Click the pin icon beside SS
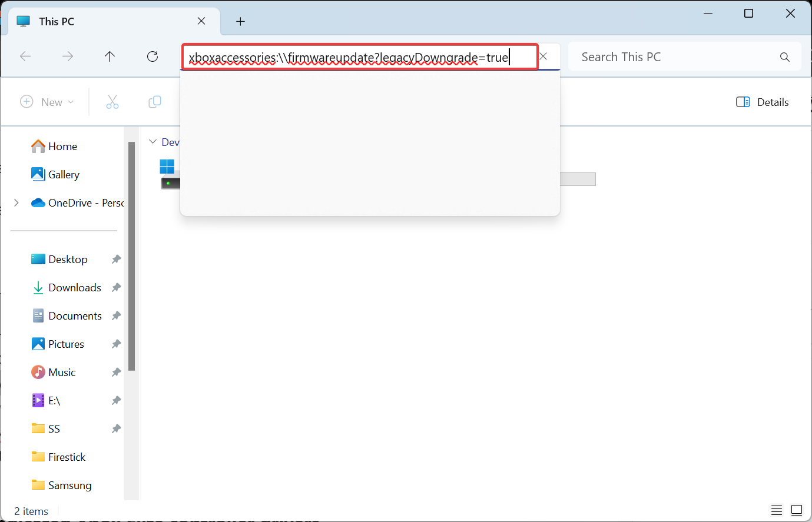Image resolution: width=812 pixels, height=522 pixels. click(116, 429)
